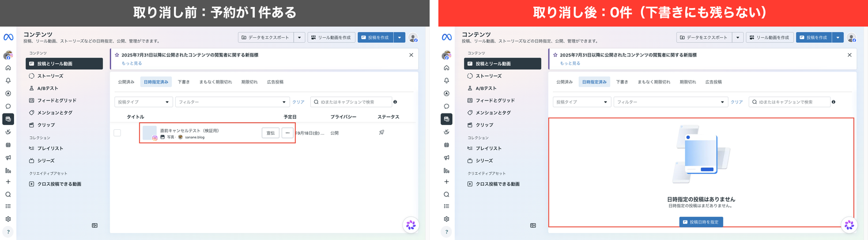The image size is (868, 240).
Task: Open フィードとグリッド in left screenshot sidebar
Action: 64,100
